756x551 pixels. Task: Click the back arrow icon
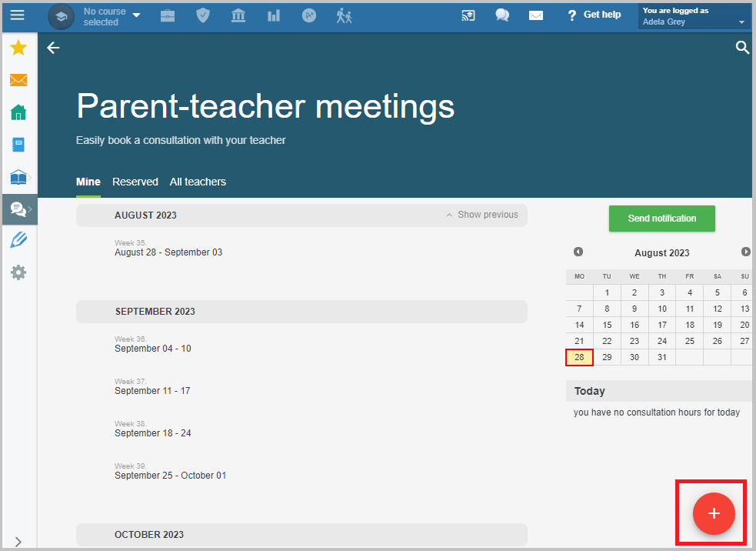tap(53, 47)
